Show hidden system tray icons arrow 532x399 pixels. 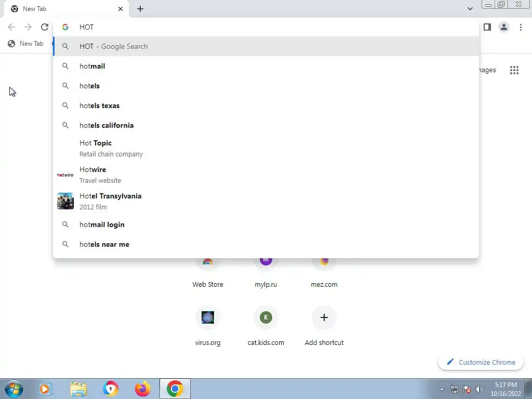click(442, 389)
